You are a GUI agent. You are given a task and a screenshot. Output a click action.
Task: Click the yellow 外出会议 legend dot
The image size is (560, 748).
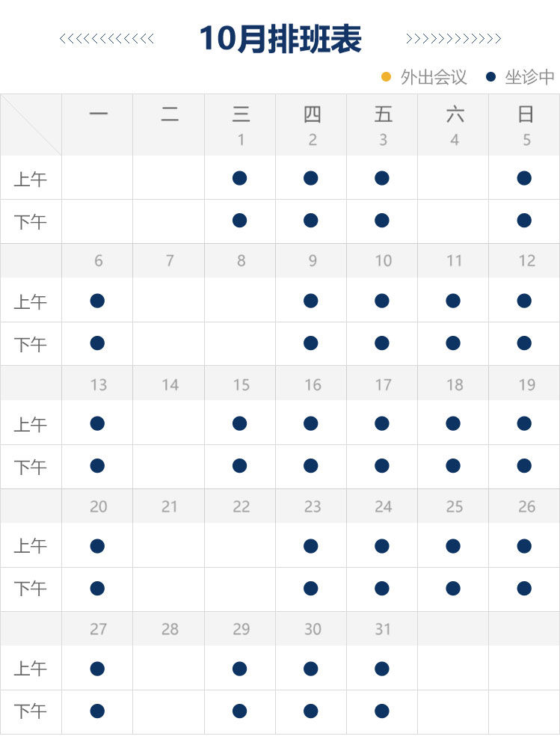(x=386, y=76)
